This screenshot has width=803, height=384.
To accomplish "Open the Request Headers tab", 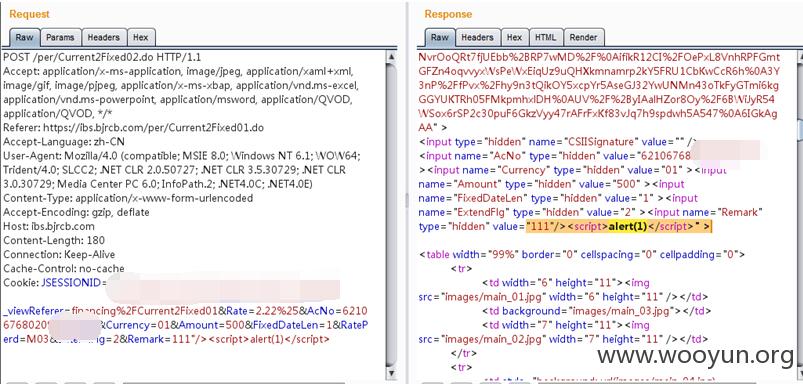I will 103,37.
